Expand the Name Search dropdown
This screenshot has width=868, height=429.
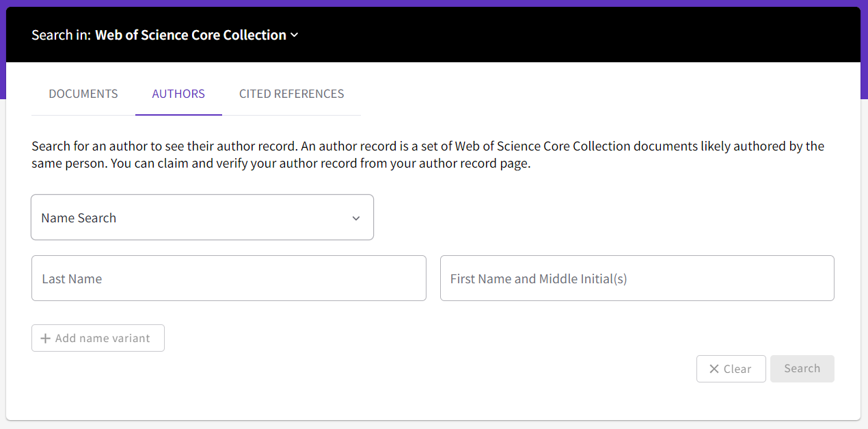[x=202, y=218]
